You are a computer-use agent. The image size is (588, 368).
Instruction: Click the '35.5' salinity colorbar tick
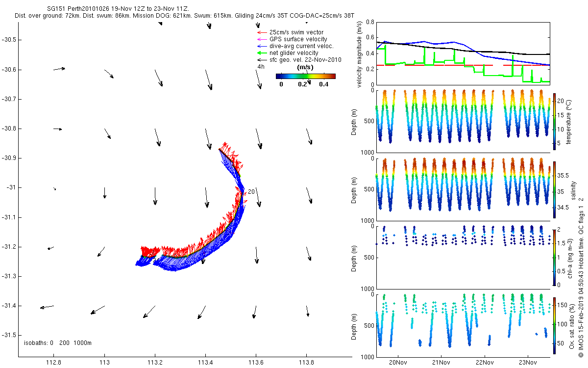tap(563, 175)
